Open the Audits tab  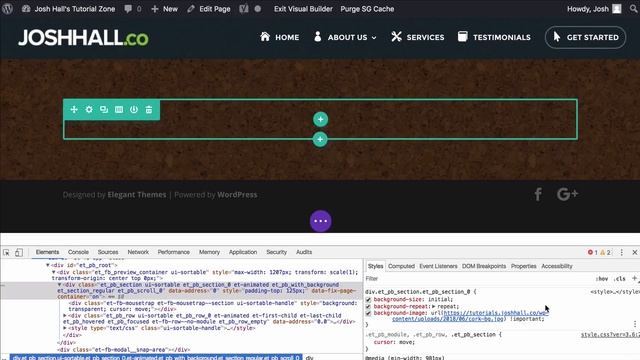click(x=304, y=252)
